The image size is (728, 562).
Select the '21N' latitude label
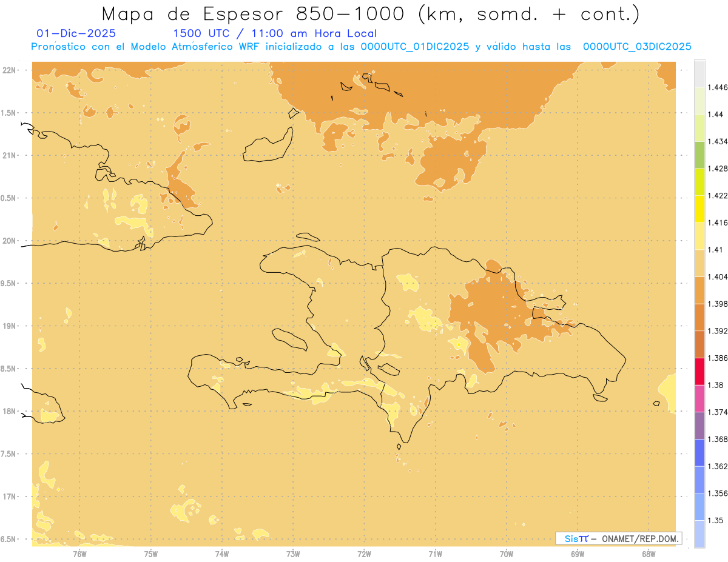9,155
